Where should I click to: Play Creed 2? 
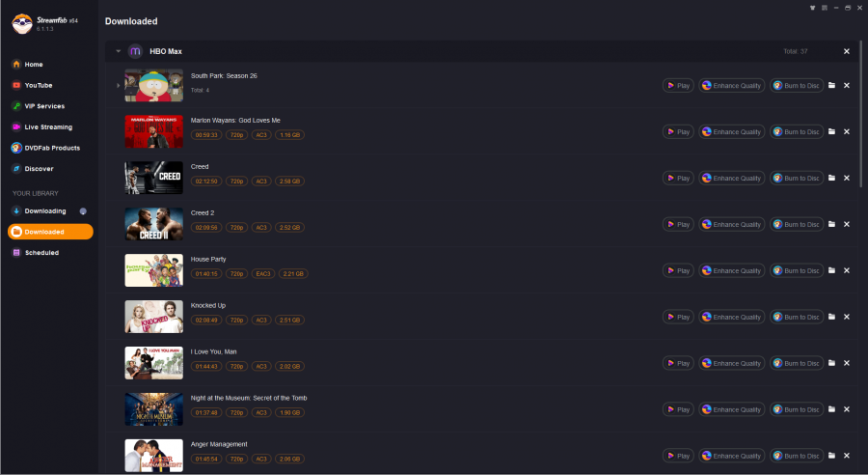[x=678, y=225]
